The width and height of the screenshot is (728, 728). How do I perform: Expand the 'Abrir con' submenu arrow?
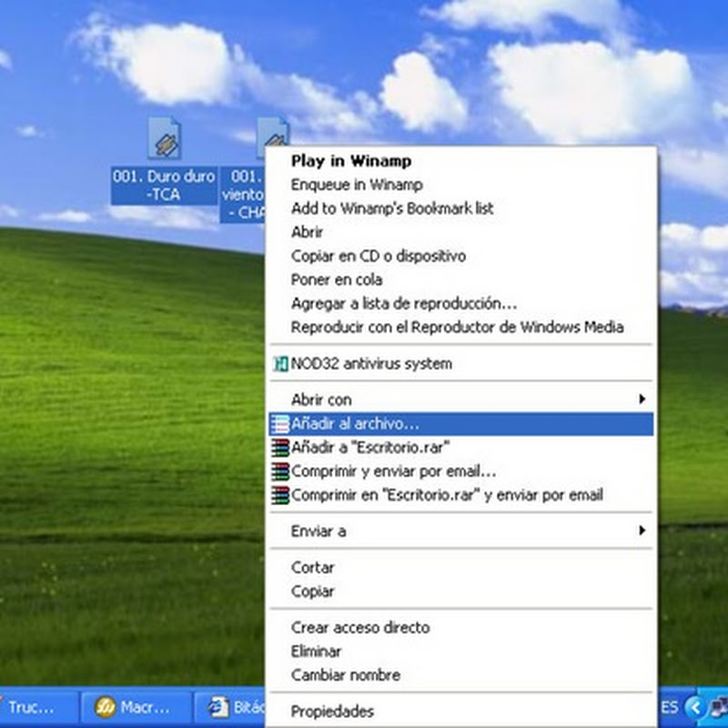tap(642, 399)
